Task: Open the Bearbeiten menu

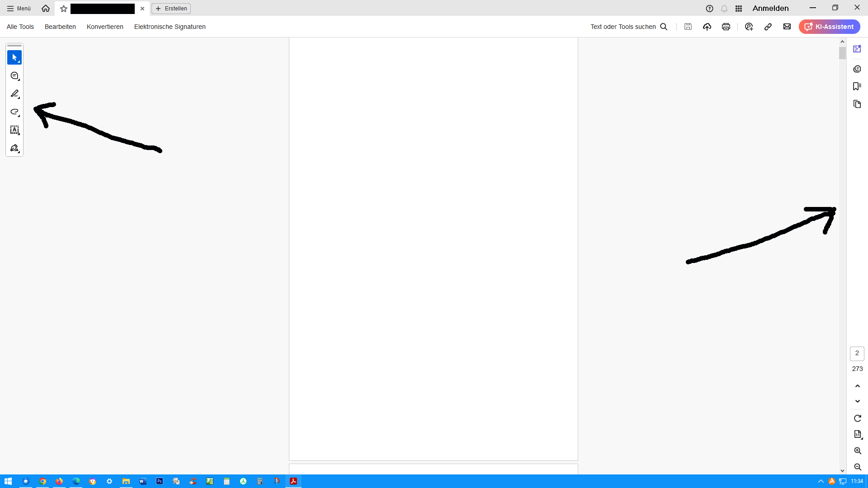Action: (60, 27)
